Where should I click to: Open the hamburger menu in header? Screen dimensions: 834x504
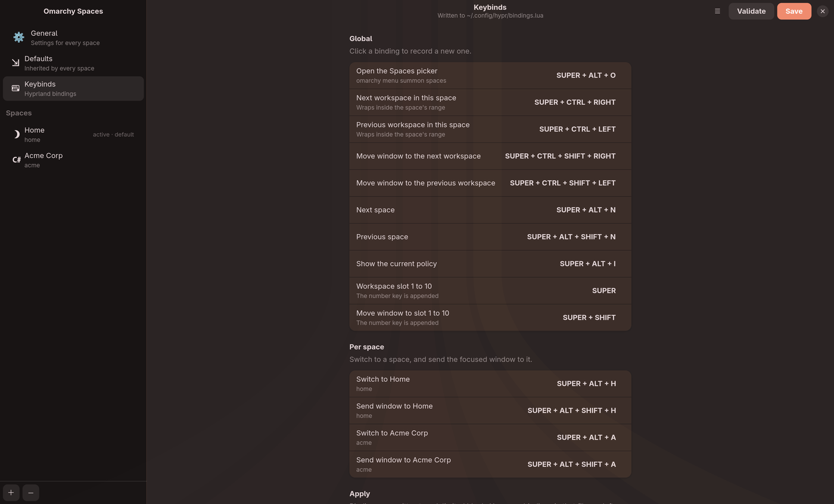(717, 11)
